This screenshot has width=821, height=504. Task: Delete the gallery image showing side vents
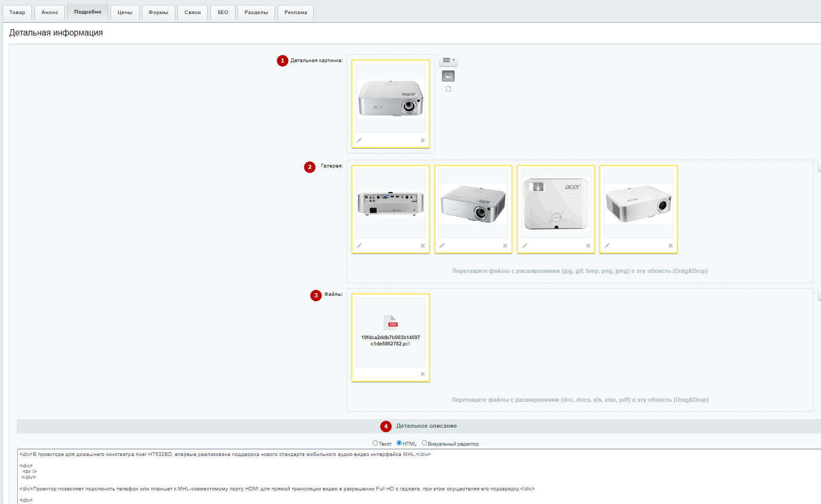click(671, 246)
